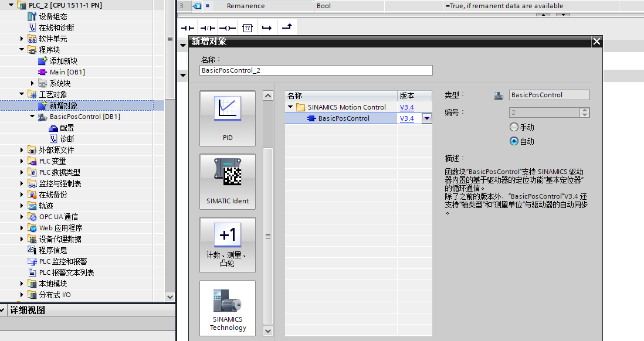Click the 类型 BasicPosControl field
This screenshot has width=644, height=341.
(x=549, y=95)
